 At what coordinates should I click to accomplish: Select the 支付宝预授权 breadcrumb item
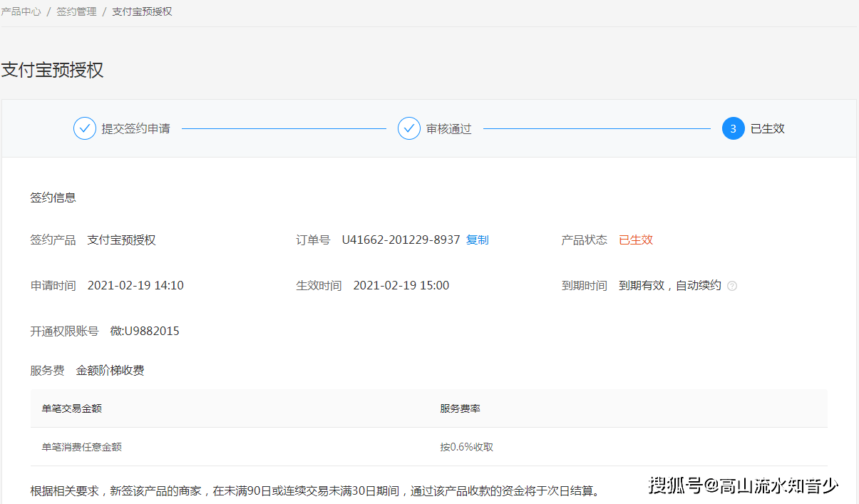pyautogui.click(x=142, y=12)
